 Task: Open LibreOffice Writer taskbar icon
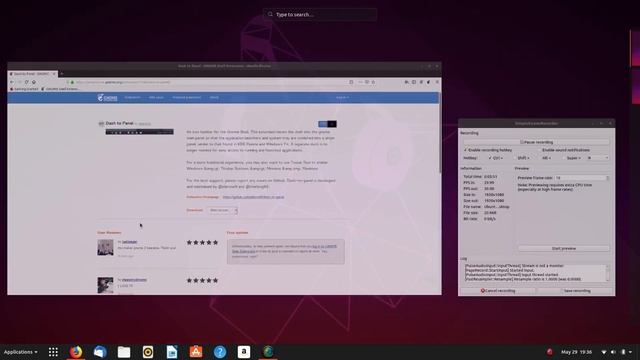coord(172,352)
